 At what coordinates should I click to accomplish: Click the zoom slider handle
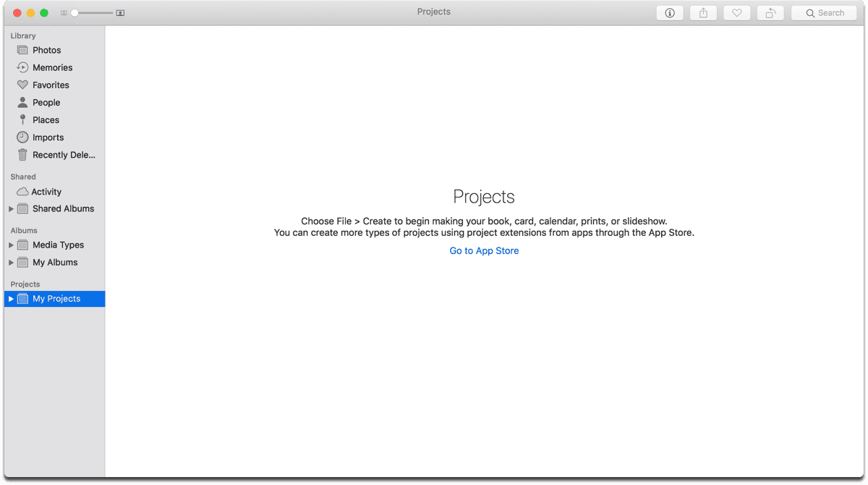click(75, 13)
